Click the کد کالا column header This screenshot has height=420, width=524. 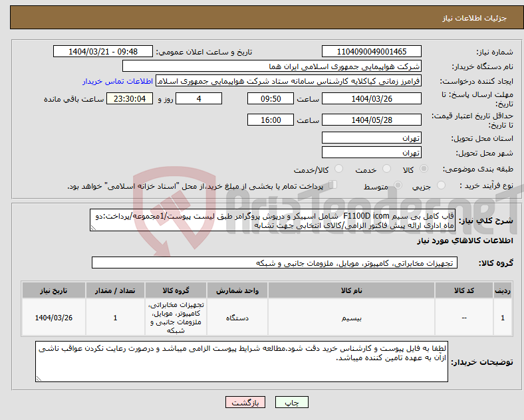pyautogui.click(x=464, y=290)
